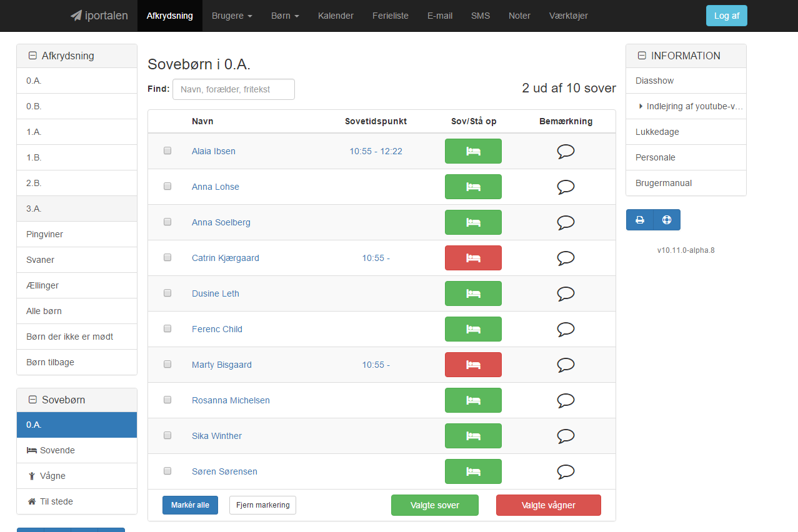The width and height of the screenshot is (798, 532).
Task: Open the Til stede present list
Action: (x=77, y=501)
